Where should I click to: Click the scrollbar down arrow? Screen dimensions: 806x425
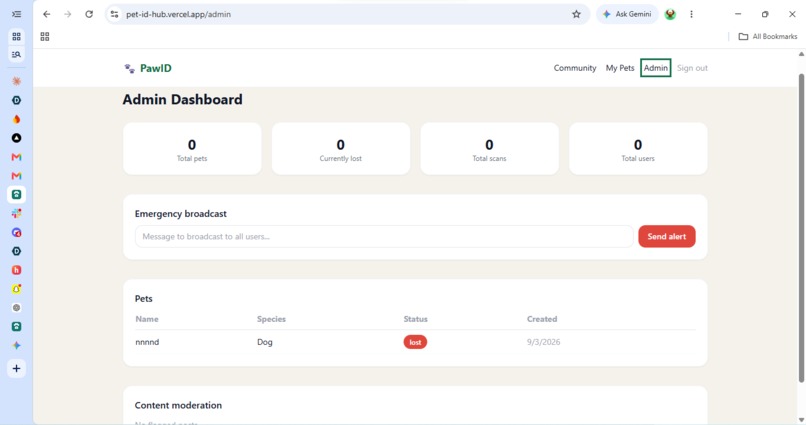(x=801, y=420)
